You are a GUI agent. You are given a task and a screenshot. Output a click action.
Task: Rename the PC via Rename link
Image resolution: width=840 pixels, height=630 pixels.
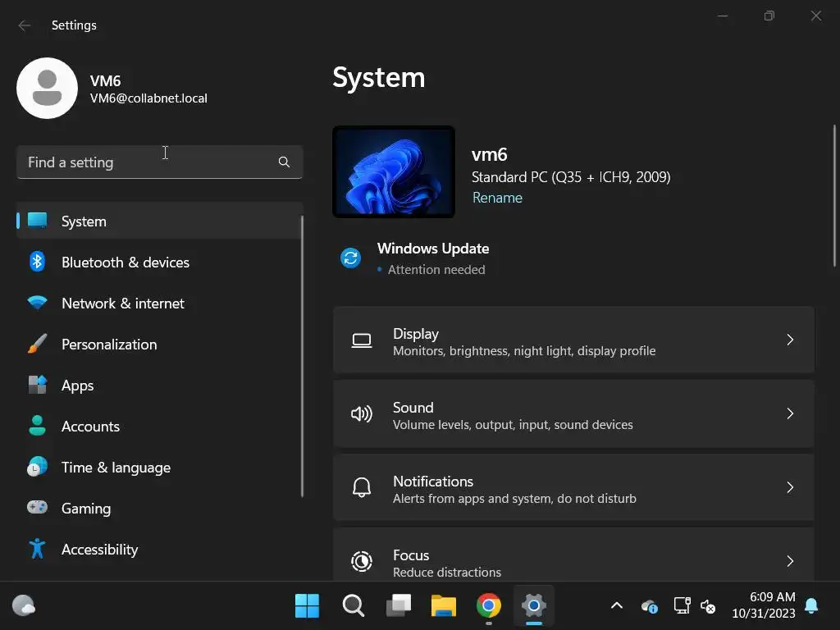497,198
